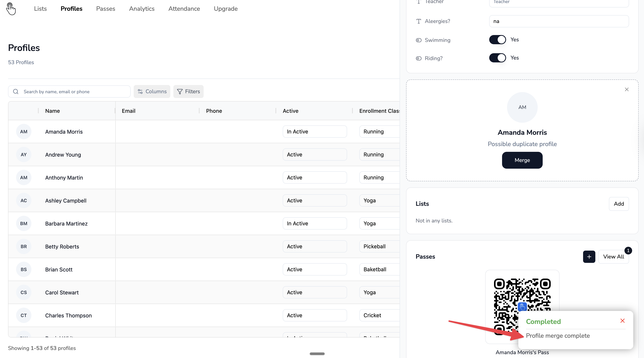644x358 pixels.
Task: Click Carol Stewart CS avatar
Action: [24, 293]
